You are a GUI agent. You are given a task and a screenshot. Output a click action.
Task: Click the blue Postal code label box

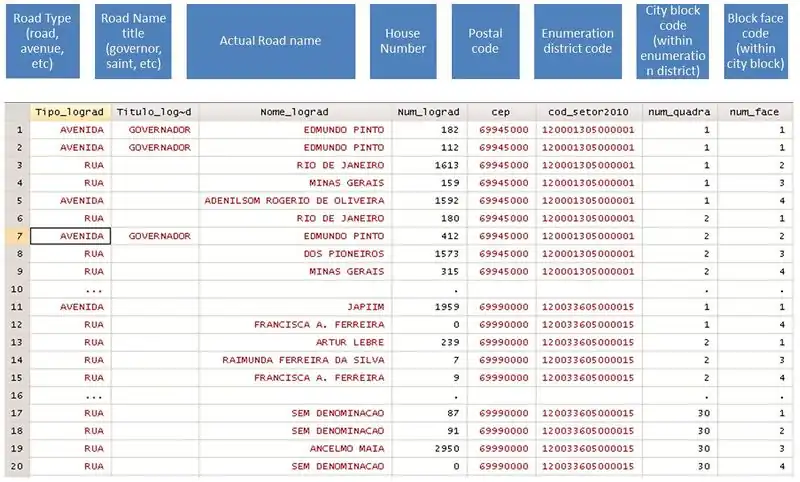point(485,41)
